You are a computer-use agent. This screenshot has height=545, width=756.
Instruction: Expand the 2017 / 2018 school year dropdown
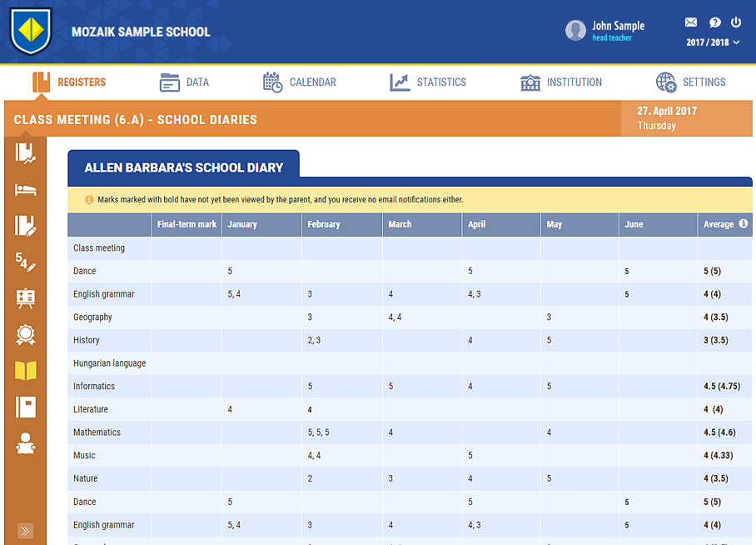coord(713,42)
